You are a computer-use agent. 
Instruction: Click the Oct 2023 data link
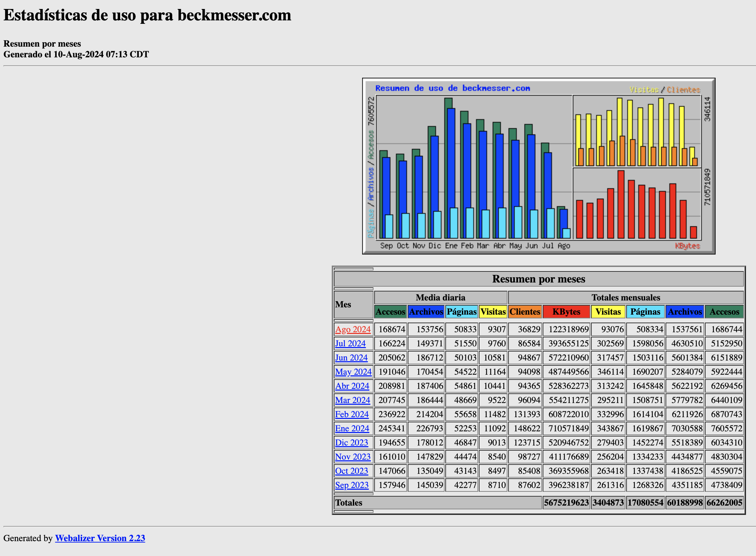(350, 471)
